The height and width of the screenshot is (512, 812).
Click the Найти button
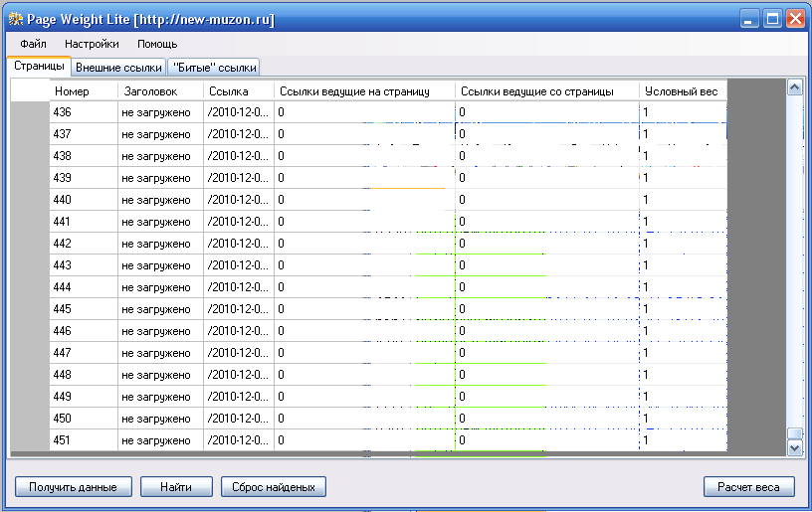coord(176,487)
